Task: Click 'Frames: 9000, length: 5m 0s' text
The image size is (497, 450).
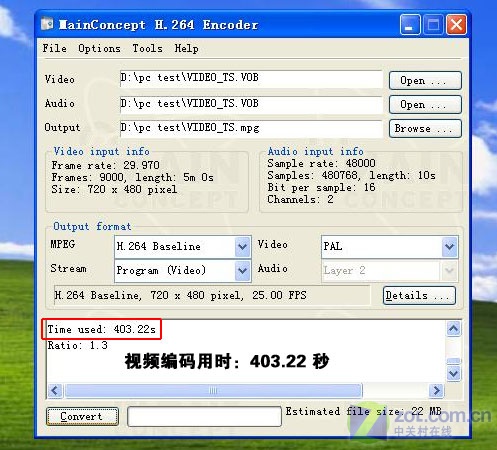Action: [x=132, y=177]
